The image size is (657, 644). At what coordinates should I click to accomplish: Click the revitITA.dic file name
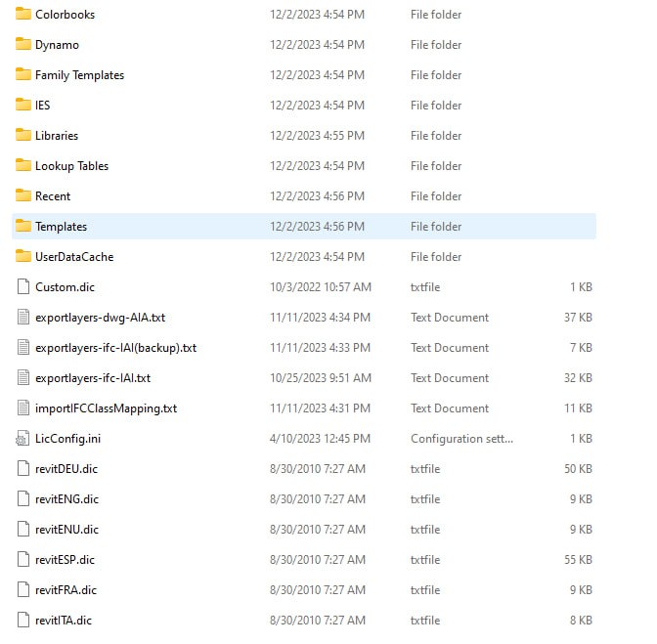tap(64, 621)
